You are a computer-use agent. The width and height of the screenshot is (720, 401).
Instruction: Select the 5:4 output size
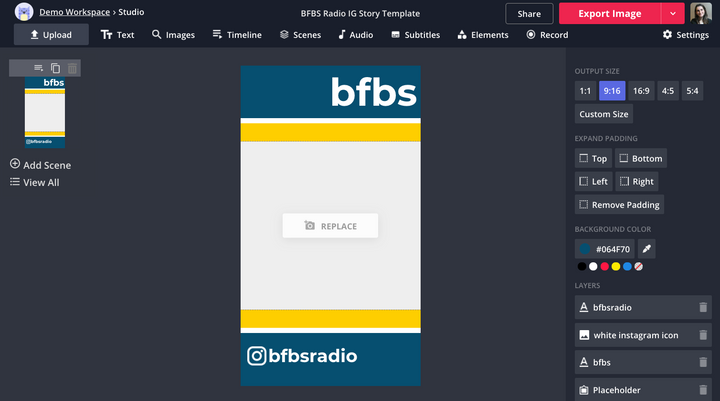tap(692, 91)
